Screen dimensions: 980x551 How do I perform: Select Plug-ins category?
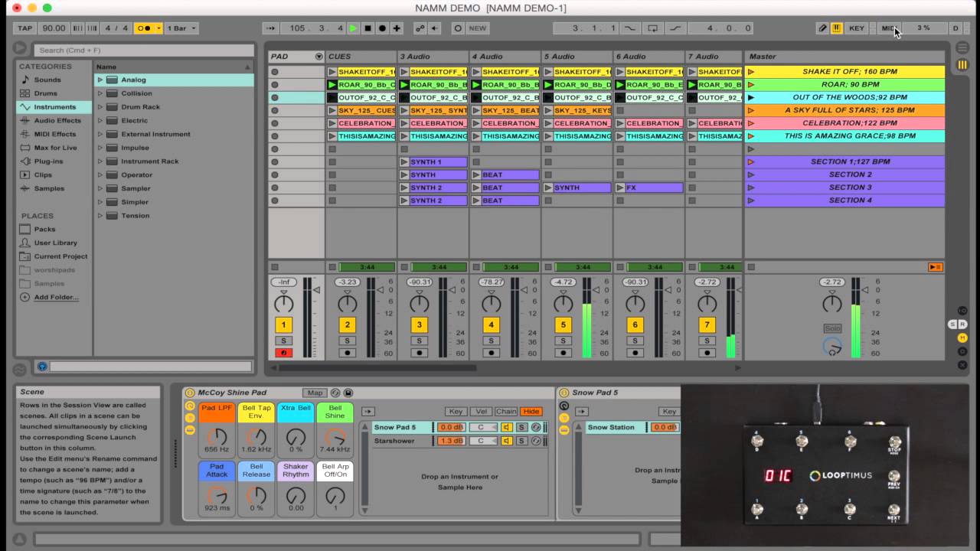click(x=48, y=161)
